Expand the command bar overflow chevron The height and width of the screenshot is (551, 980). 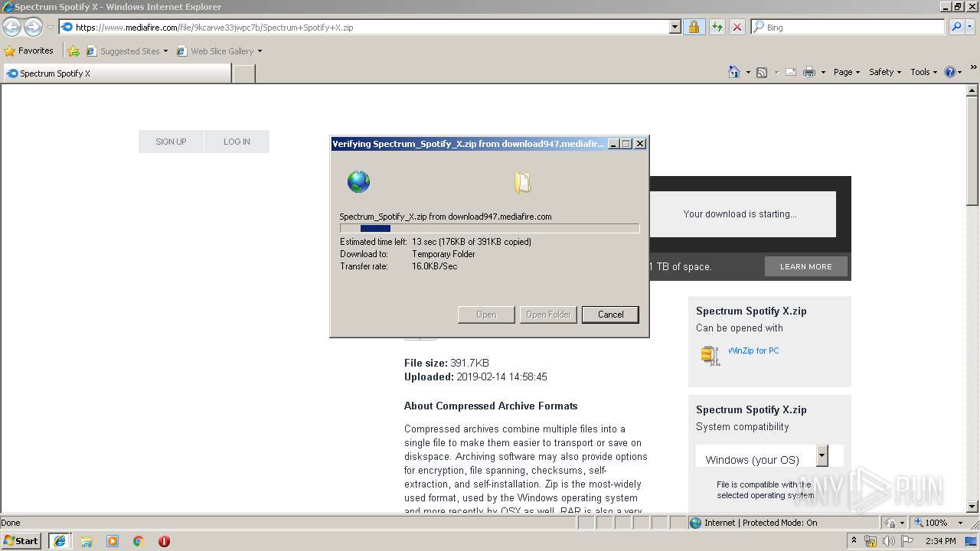[974, 68]
